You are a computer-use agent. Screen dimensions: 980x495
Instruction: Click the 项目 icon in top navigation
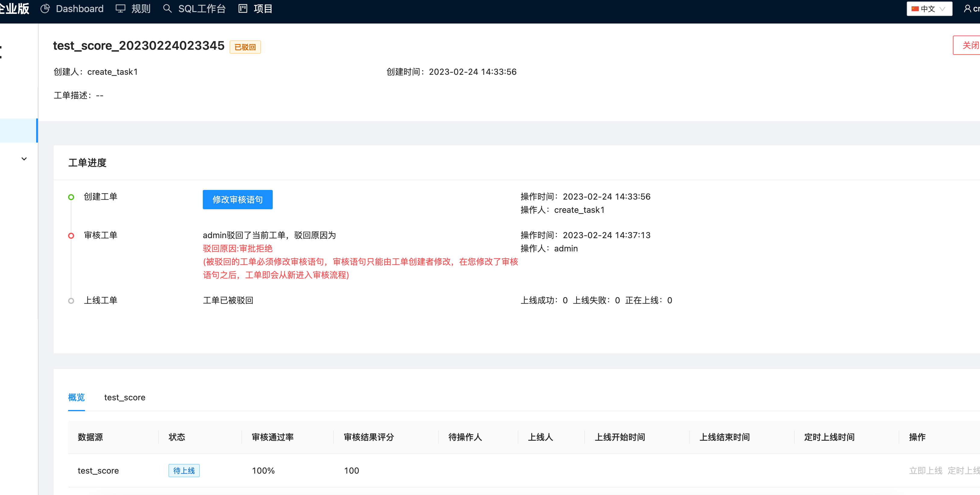tap(243, 8)
